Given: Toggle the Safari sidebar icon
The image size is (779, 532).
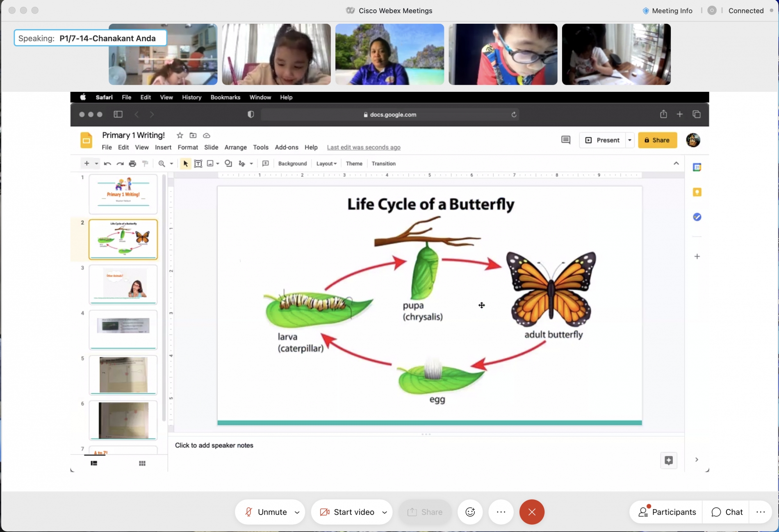Looking at the screenshot, I should (118, 114).
